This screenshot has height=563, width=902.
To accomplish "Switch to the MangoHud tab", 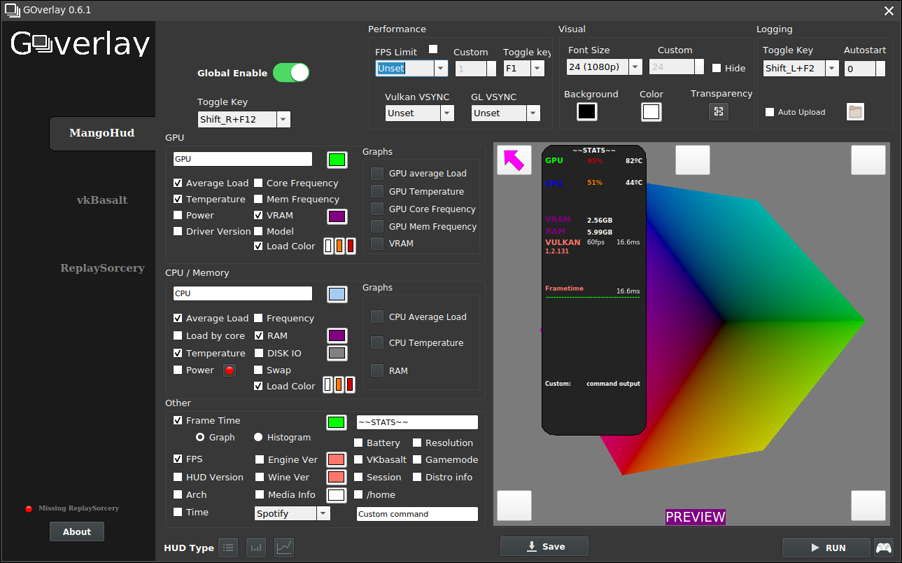I will point(102,133).
